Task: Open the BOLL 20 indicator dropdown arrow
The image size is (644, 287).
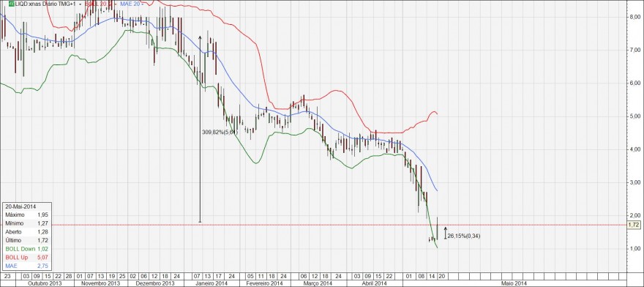Action: click(x=116, y=4)
